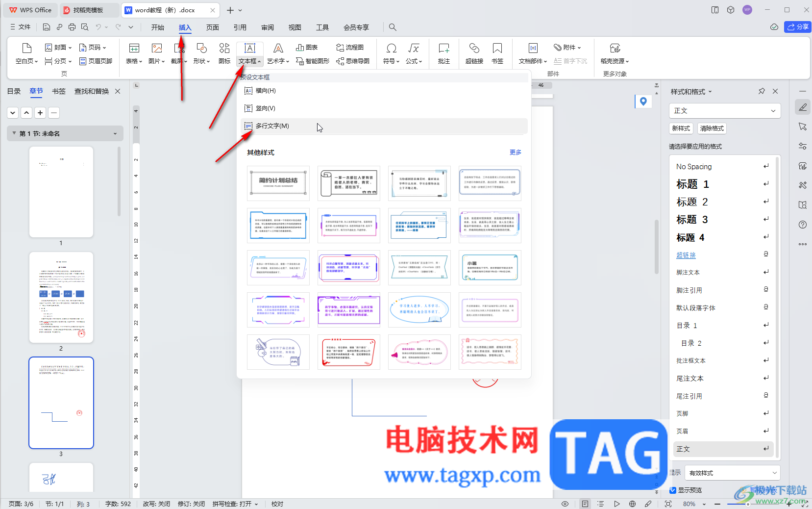Screen dimensions: 812x509
Task: Click the print icon in quick access toolbar
Action: pos(72,27)
